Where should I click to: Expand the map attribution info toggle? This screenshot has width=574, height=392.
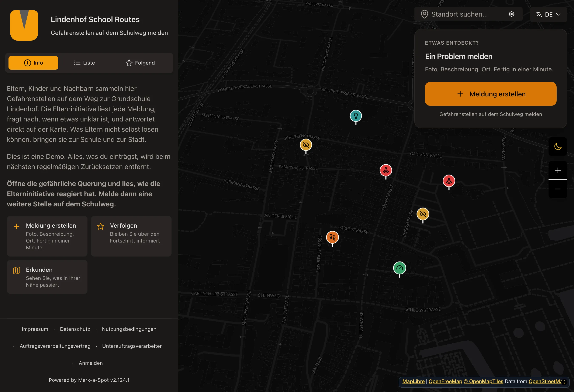click(564, 382)
